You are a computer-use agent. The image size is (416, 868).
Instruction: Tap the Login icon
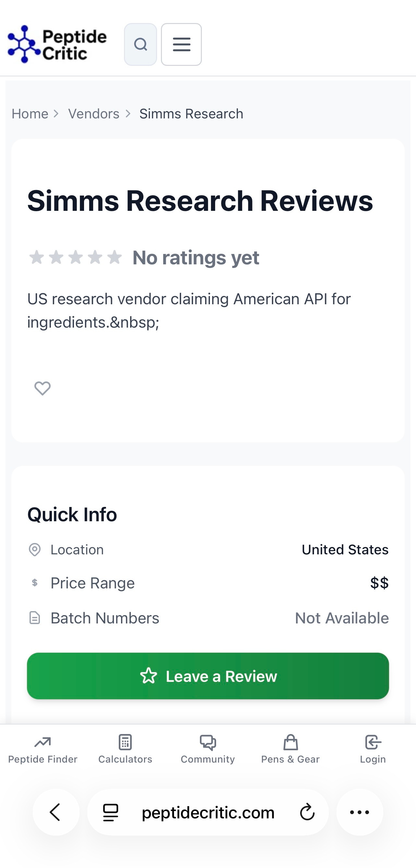(x=373, y=742)
